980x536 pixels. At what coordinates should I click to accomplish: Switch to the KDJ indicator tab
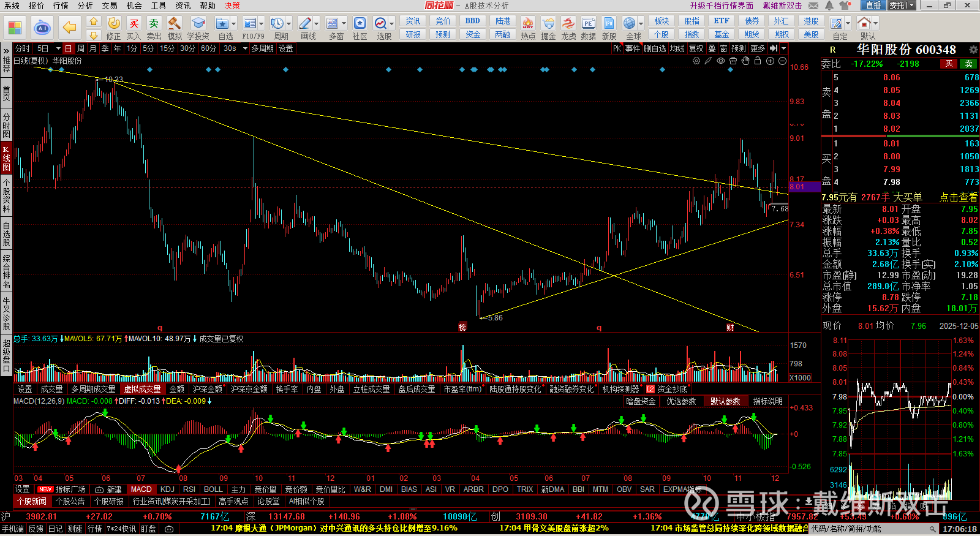click(167, 489)
